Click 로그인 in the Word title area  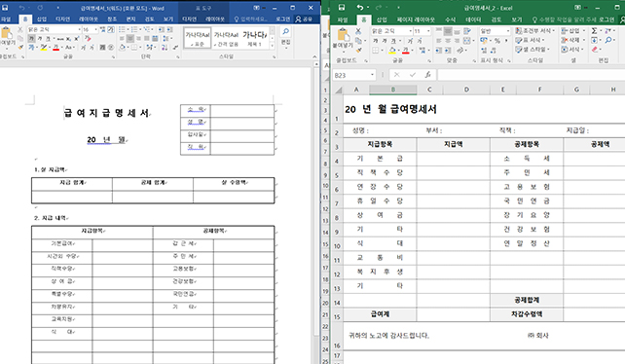283,18
